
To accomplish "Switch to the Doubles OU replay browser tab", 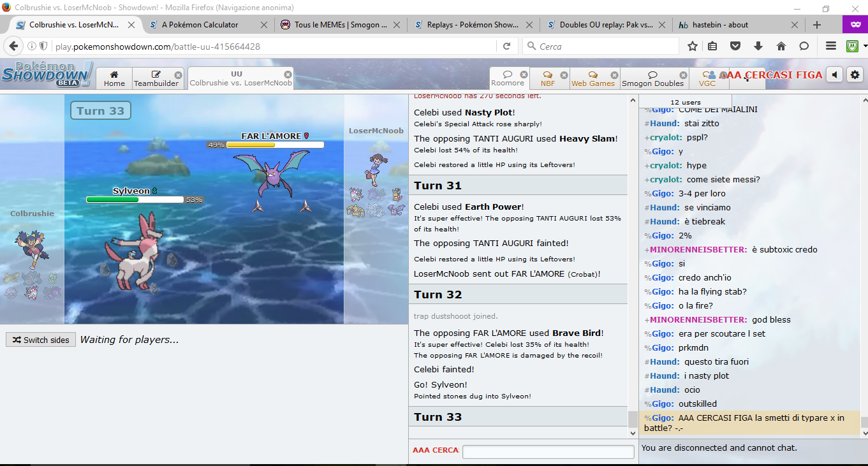I will pos(605,25).
